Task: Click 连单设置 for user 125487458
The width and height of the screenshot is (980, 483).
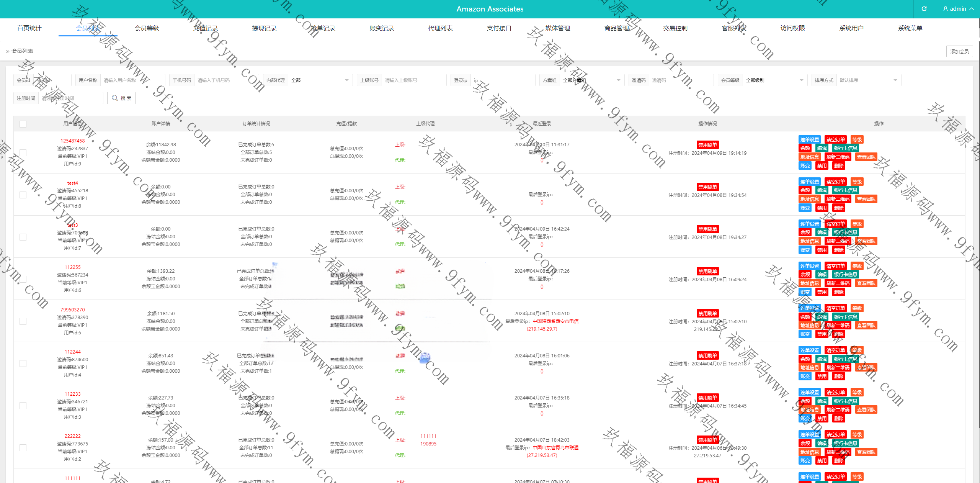Action: [x=809, y=140]
